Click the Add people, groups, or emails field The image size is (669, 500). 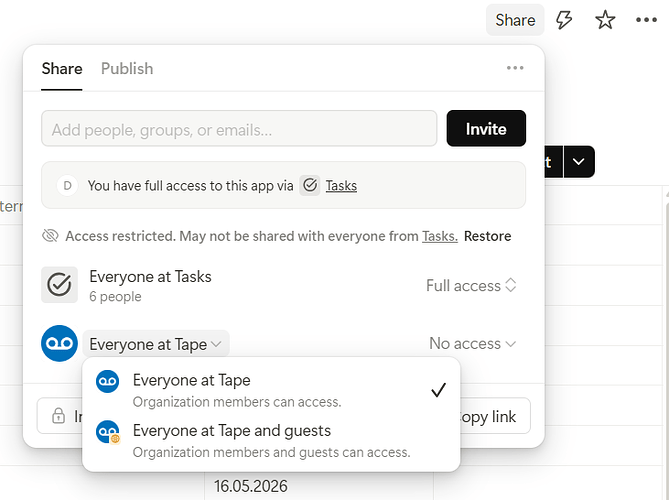pos(239,129)
